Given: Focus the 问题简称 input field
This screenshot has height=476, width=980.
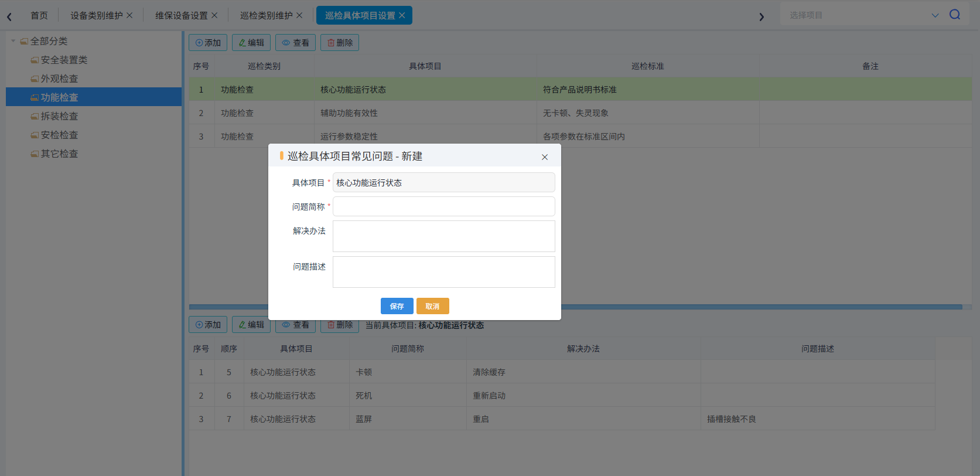Looking at the screenshot, I should tap(444, 206).
